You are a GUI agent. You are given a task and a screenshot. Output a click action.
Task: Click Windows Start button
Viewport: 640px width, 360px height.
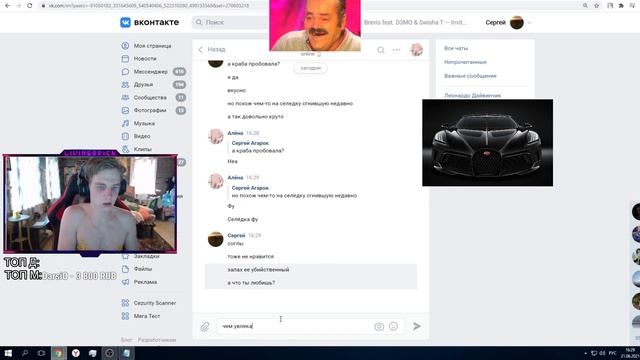(8, 353)
